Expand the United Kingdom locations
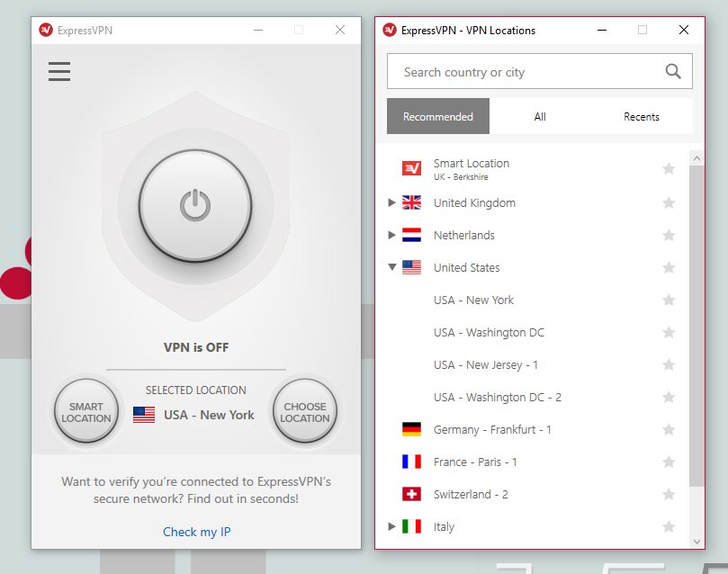This screenshot has height=574, width=728. tap(391, 202)
